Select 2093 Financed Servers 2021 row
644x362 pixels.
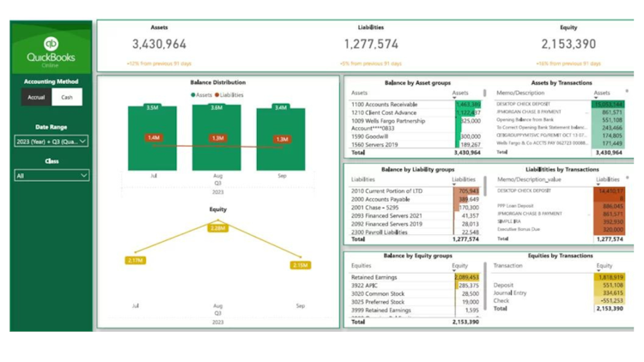pyautogui.click(x=415, y=216)
